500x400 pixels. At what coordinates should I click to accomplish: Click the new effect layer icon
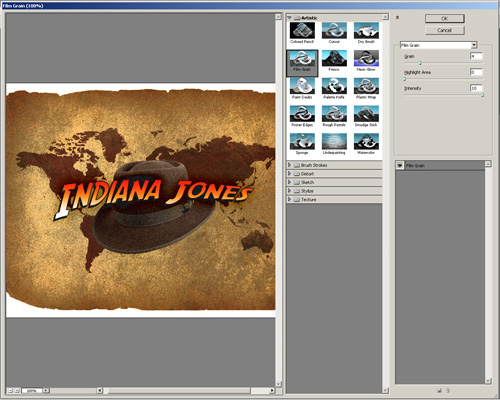[x=440, y=390]
